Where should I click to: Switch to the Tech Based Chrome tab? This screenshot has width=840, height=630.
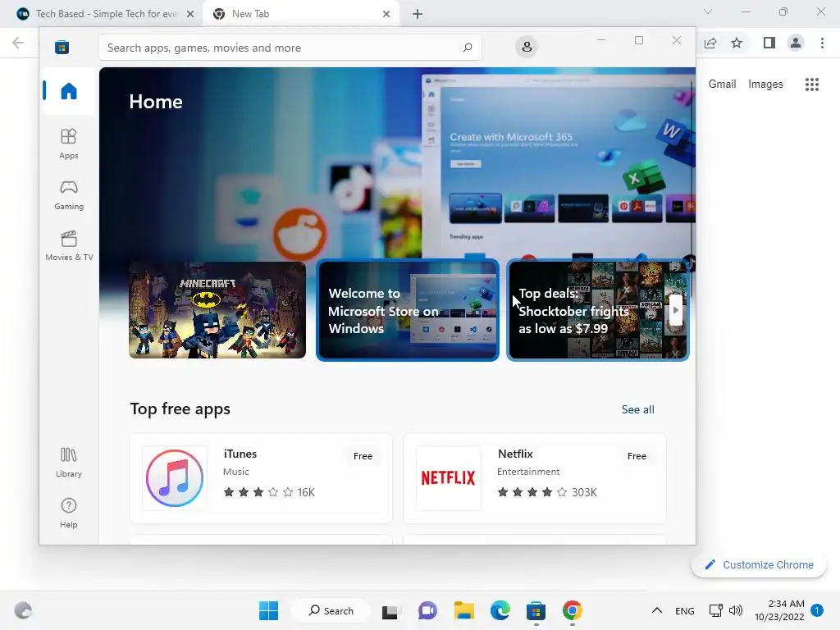click(x=106, y=14)
